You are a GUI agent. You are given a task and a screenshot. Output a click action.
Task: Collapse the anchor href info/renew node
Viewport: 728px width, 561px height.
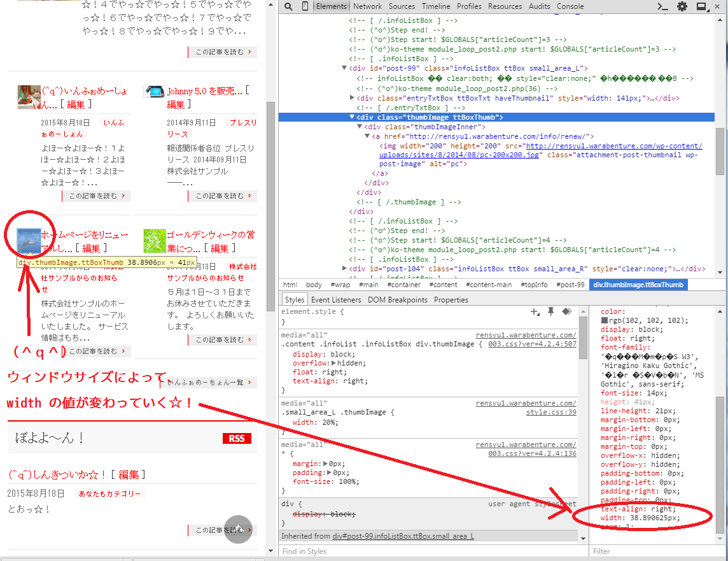tap(367, 136)
